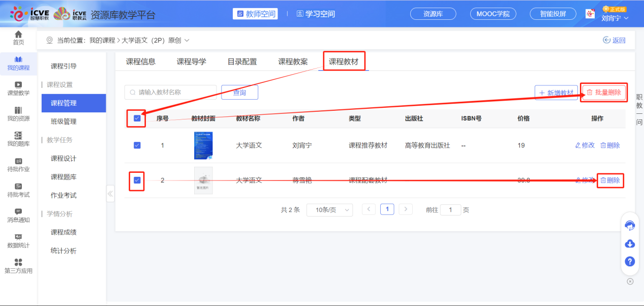Click the 批量删除 batch delete button
Viewport: 644px width, 306px height.
[604, 92]
